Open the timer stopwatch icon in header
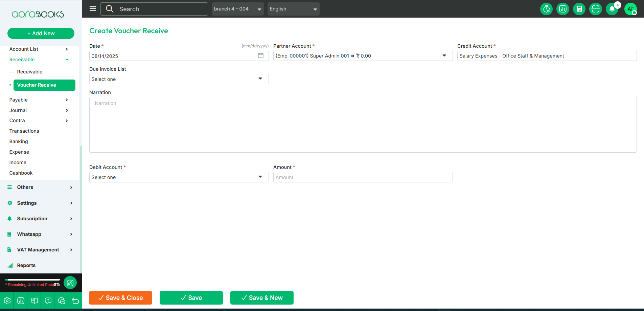 pyautogui.click(x=546, y=9)
